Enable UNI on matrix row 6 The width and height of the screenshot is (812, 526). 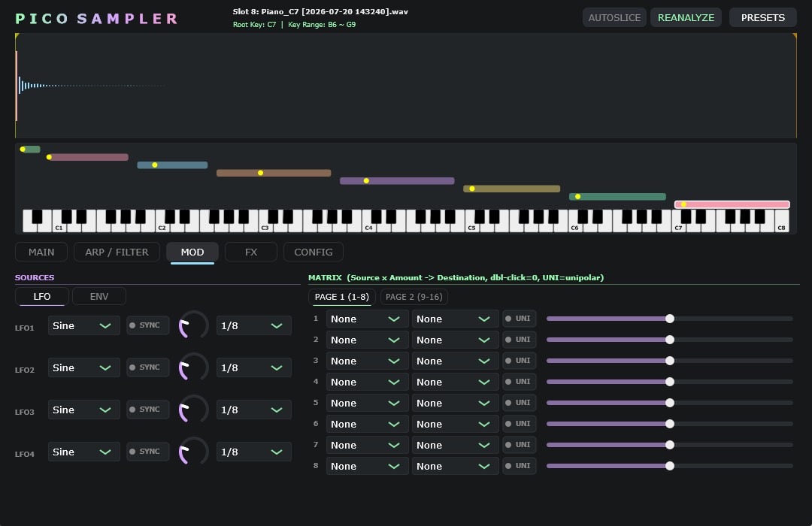519,424
